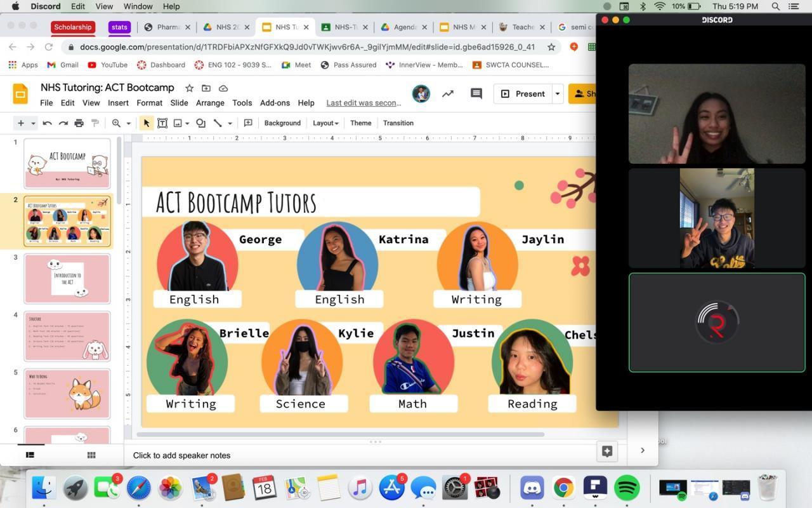This screenshot has height=508, width=812.
Task: Select the shape tool
Action: pyautogui.click(x=200, y=123)
